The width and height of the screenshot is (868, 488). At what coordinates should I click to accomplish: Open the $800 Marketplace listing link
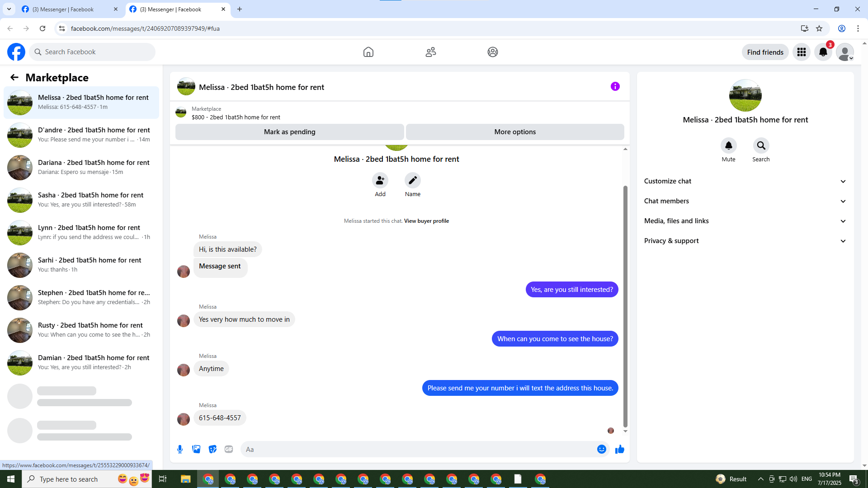click(236, 117)
